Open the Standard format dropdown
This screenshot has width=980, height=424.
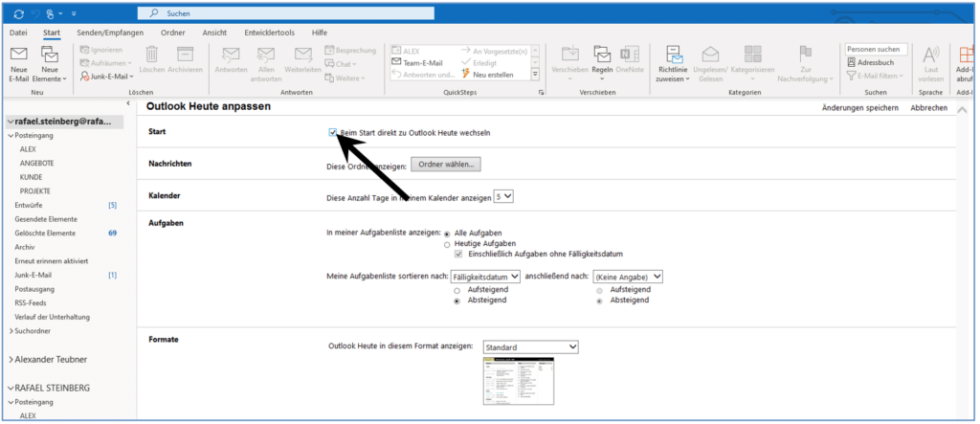530,347
